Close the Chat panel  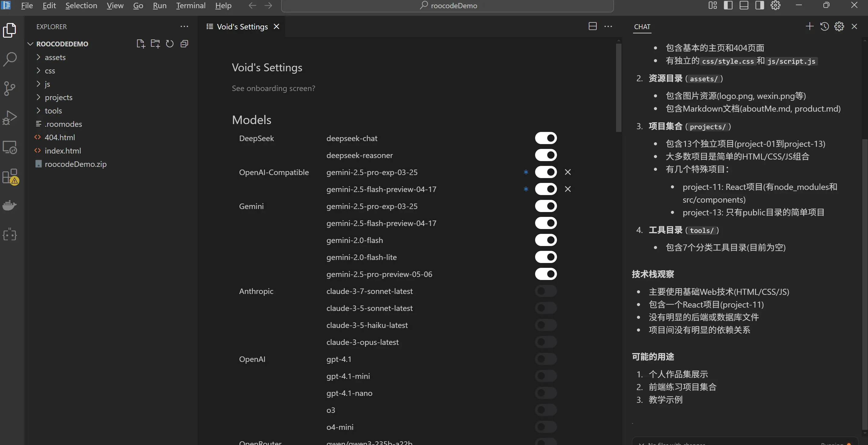click(854, 26)
